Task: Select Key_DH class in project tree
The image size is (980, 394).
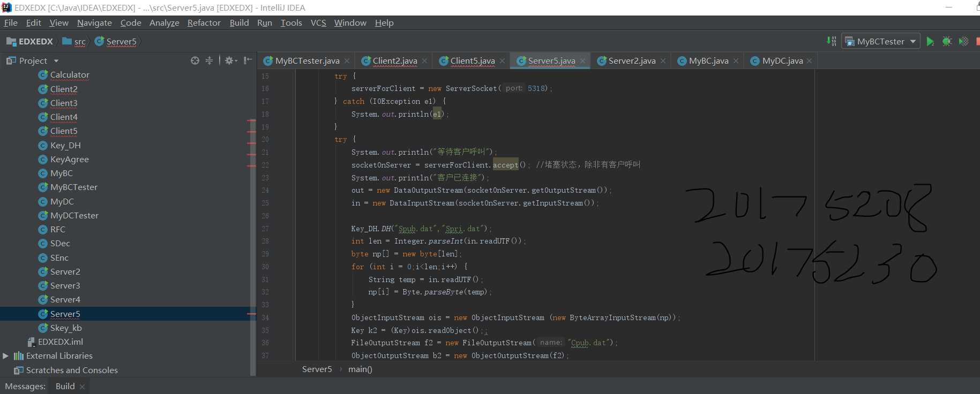Action: (65, 145)
